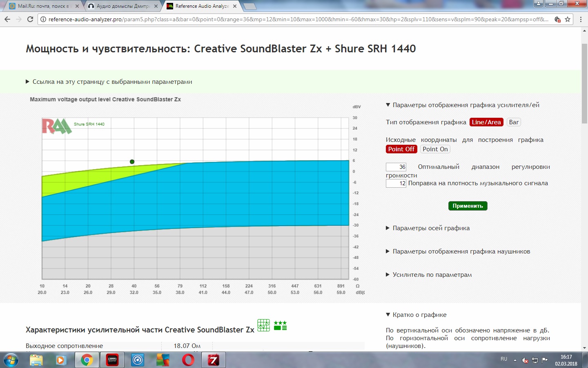Screen dimensions: 588x368
Task: Go back with the browser back arrow
Action: 7,19
